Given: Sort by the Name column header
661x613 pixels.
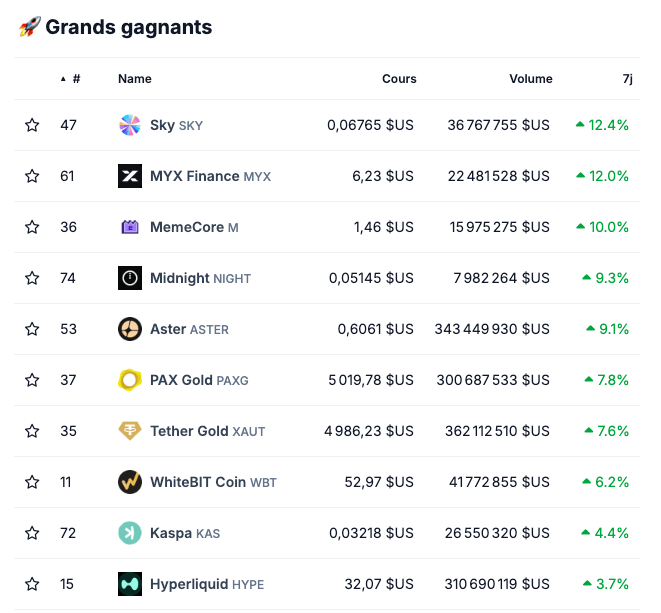Looking at the screenshot, I should 135,79.
